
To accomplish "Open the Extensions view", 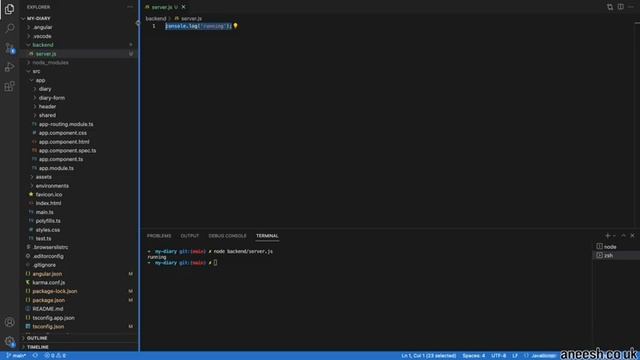I will (9, 86).
